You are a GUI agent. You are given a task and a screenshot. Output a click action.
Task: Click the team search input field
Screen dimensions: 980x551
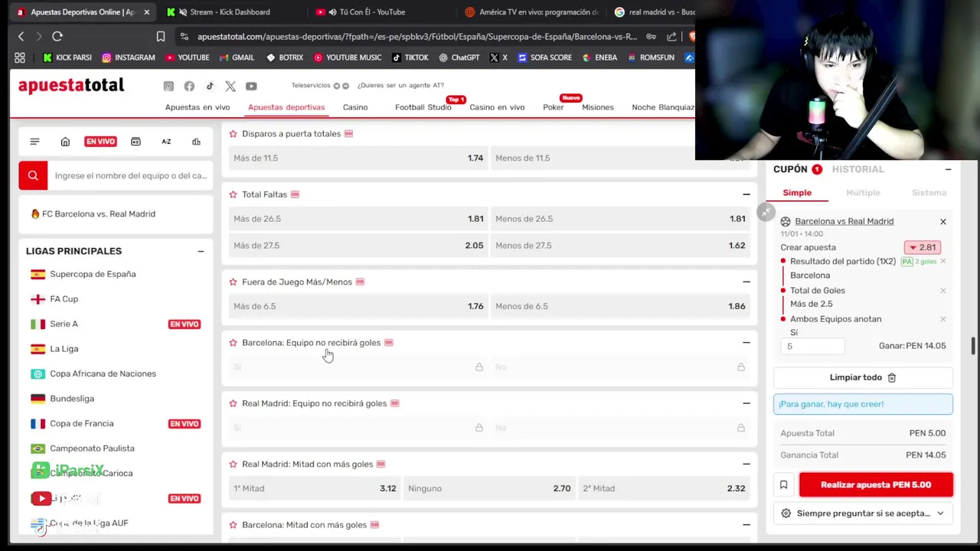click(x=131, y=175)
